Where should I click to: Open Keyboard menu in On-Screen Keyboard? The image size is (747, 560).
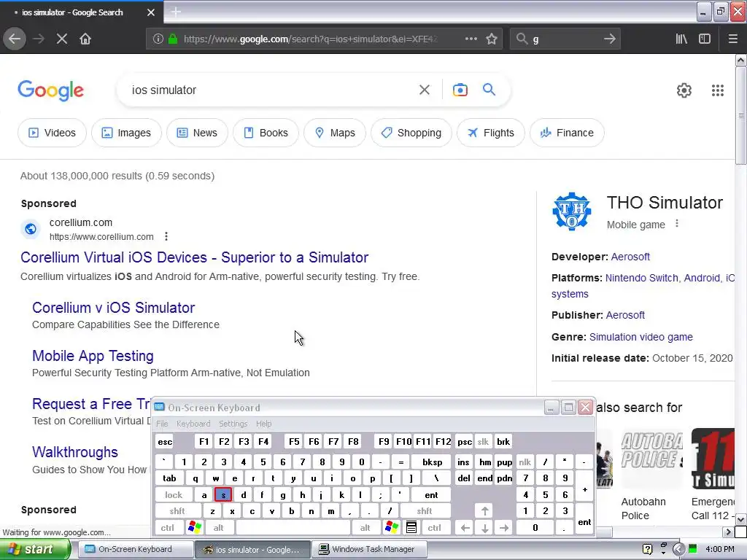pos(193,424)
